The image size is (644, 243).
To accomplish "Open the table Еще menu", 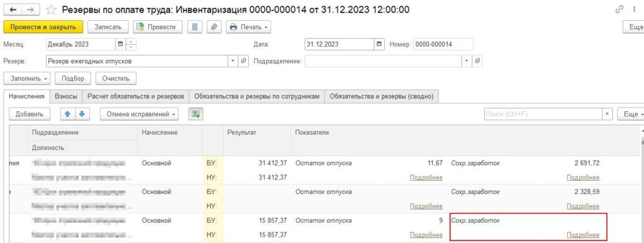I will click(630, 115).
